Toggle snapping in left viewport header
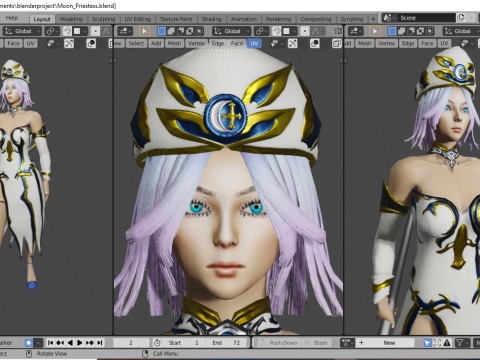480x360 pixels. [x=67, y=31]
